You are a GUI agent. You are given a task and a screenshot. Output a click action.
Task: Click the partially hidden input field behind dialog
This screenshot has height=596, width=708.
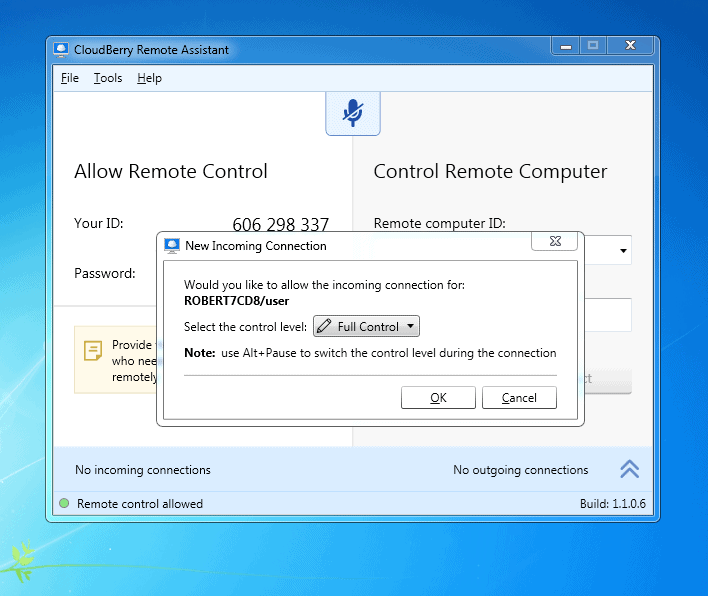(x=608, y=315)
